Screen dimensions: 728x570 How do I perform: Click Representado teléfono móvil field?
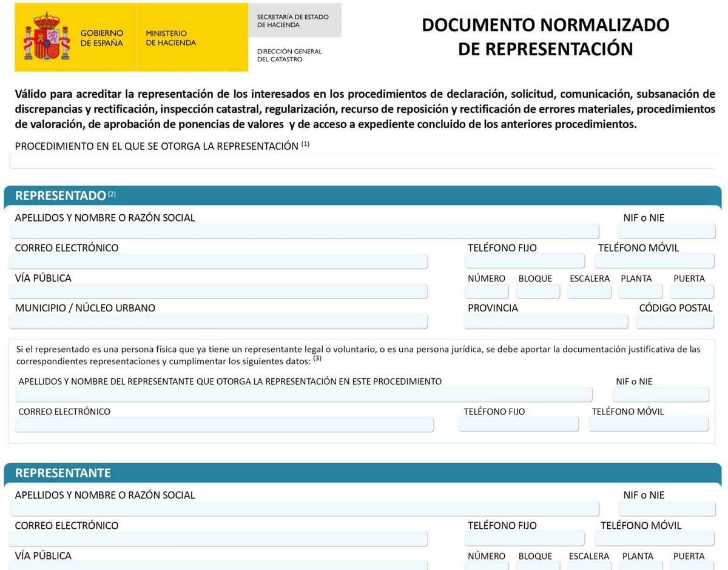click(x=655, y=261)
